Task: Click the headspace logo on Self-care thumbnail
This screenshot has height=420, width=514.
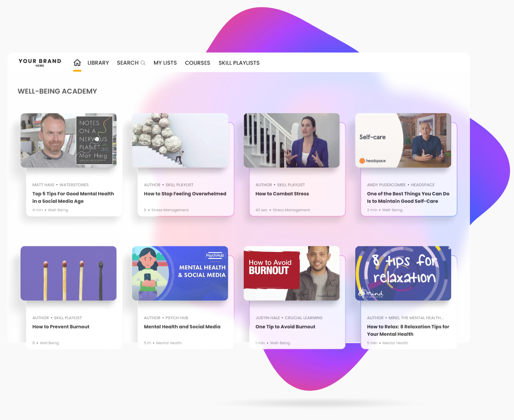Action: coord(372,161)
